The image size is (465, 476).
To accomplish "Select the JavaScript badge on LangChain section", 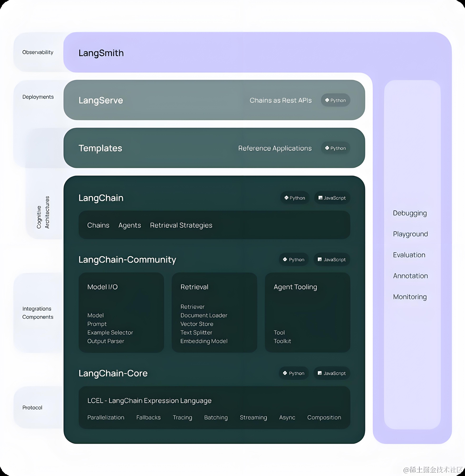I will point(332,198).
